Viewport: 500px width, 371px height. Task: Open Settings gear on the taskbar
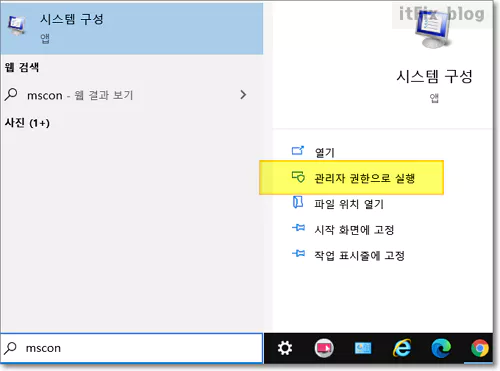(x=285, y=348)
